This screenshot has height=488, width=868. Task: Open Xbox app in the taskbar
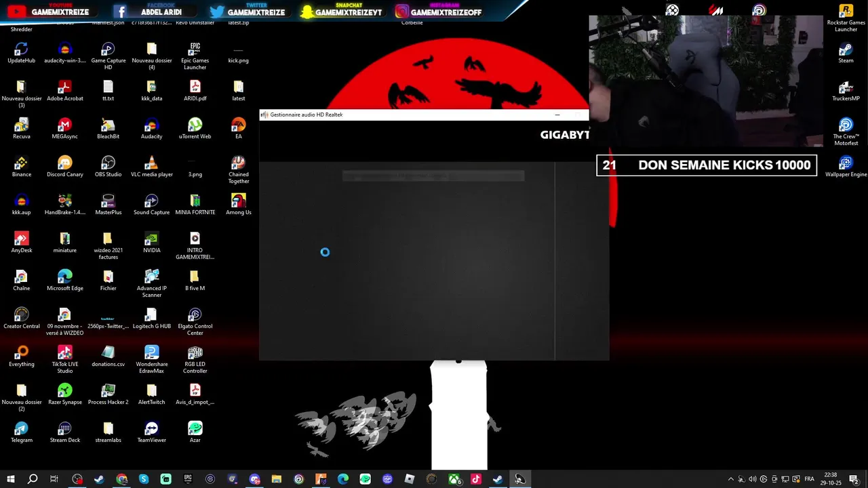coord(454,479)
